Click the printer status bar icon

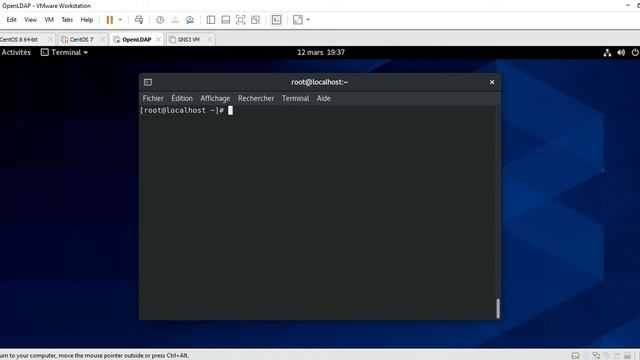tap(627, 356)
